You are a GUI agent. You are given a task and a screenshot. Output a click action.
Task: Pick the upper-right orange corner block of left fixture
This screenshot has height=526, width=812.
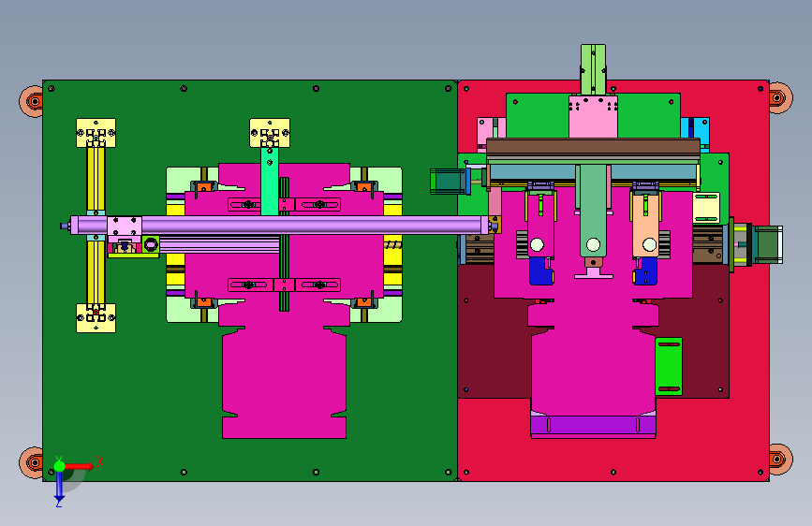coord(364,187)
